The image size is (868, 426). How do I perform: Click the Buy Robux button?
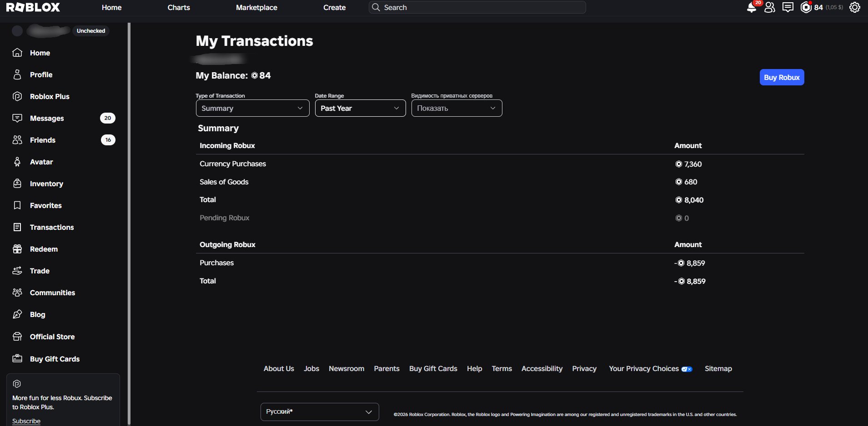click(x=782, y=77)
